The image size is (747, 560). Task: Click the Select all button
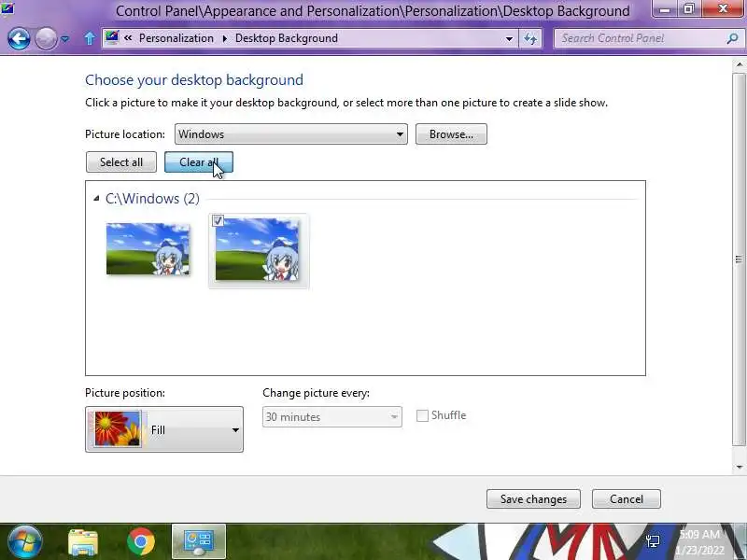(121, 161)
